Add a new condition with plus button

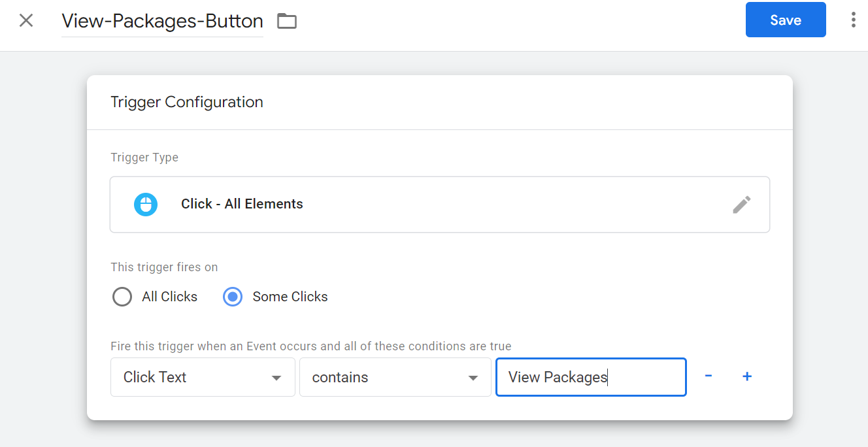click(x=747, y=376)
